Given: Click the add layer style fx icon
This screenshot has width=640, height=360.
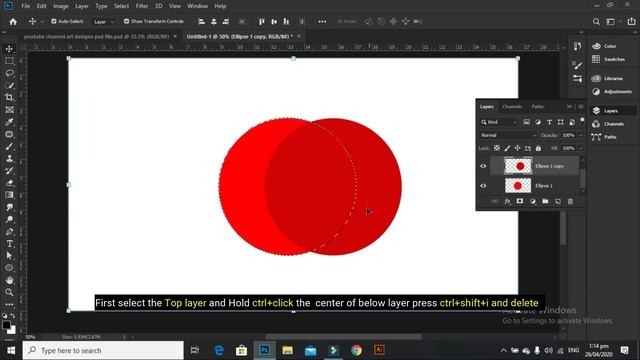Looking at the screenshot, I should 507,201.
